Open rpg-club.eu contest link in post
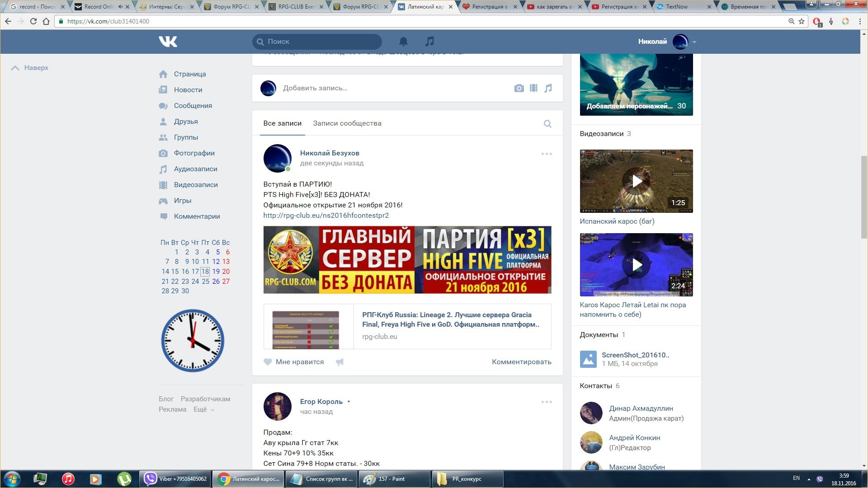 point(326,216)
